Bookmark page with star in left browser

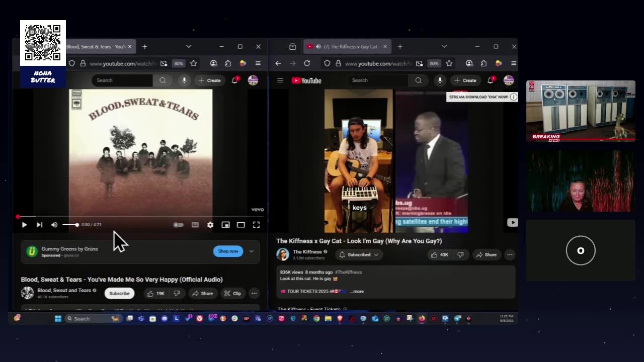click(193, 64)
